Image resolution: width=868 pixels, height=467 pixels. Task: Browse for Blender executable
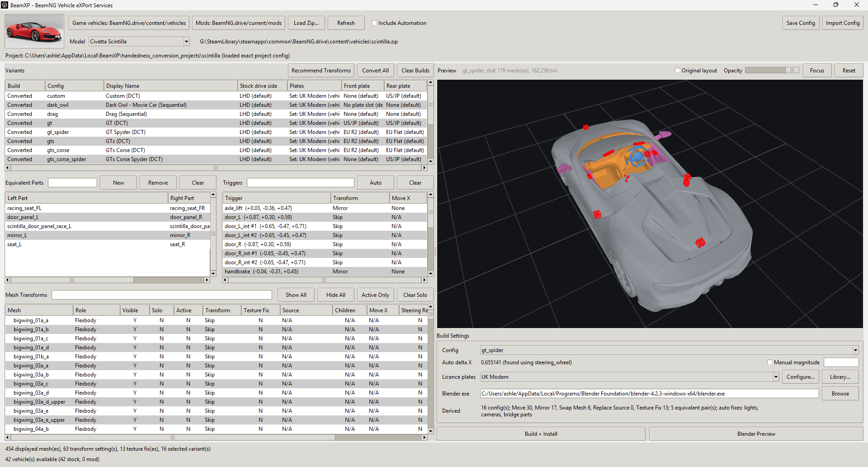840,394
